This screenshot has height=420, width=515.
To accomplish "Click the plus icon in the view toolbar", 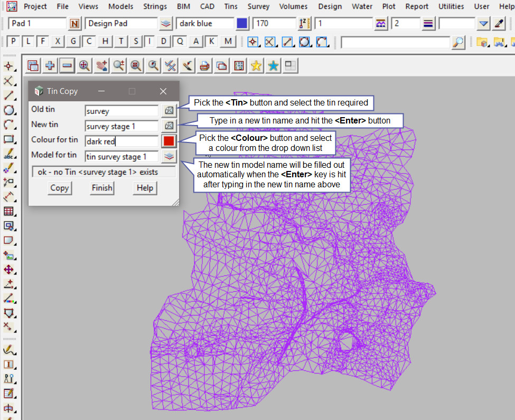I will (50, 65).
